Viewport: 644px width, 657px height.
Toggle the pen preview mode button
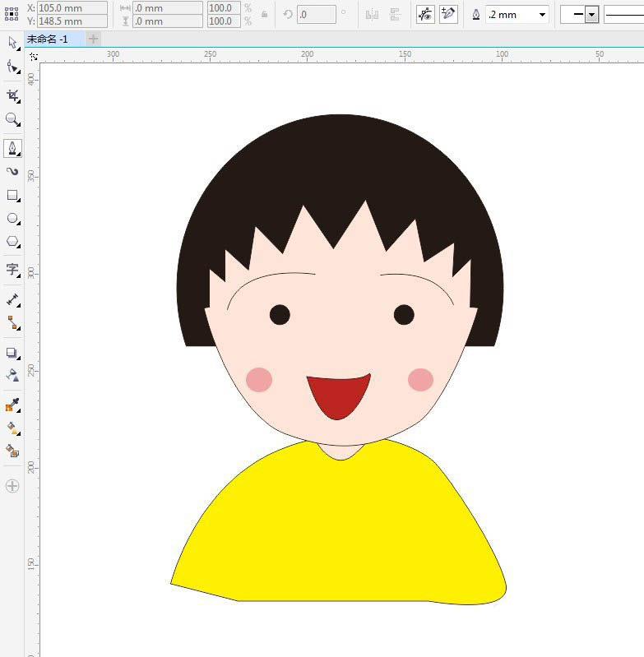[425, 14]
